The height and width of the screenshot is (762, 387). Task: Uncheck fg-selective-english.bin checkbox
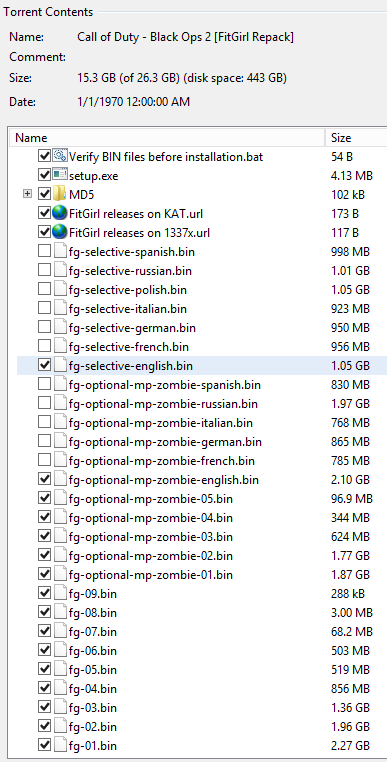point(44,365)
